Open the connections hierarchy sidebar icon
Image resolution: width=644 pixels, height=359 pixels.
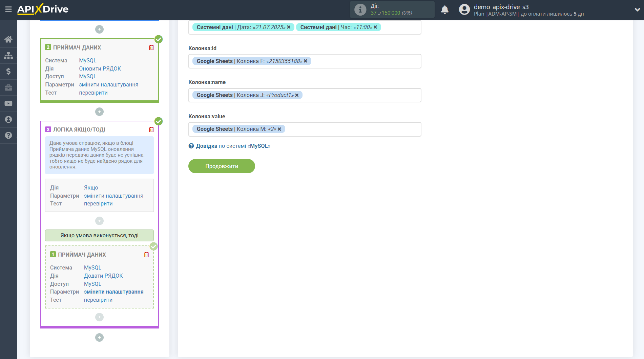point(8,55)
